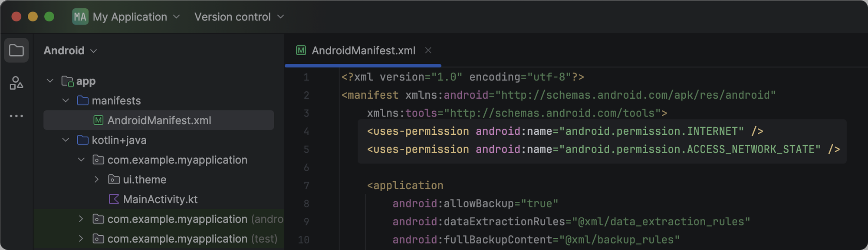The image size is (868, 250).
Task: Expand the com.example.myapplication (test) package
Action: coord(81,239)
